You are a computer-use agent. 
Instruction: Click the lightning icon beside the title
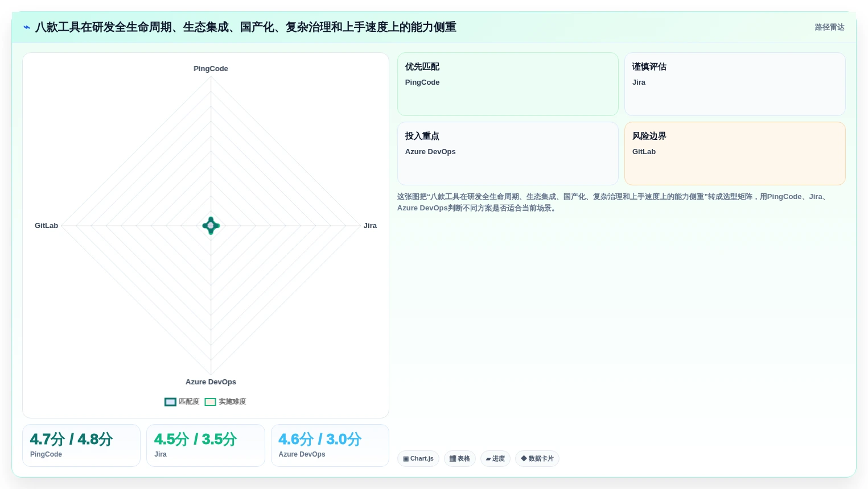[x=27, y=27]
